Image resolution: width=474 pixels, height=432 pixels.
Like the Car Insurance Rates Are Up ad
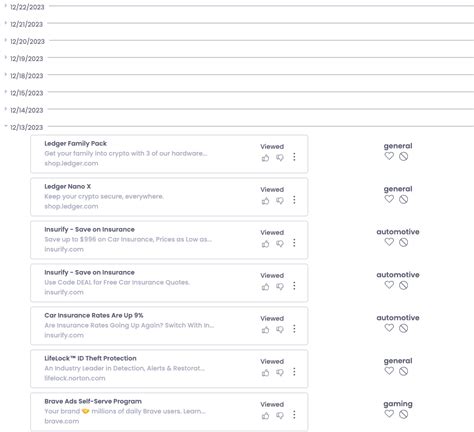265,330
